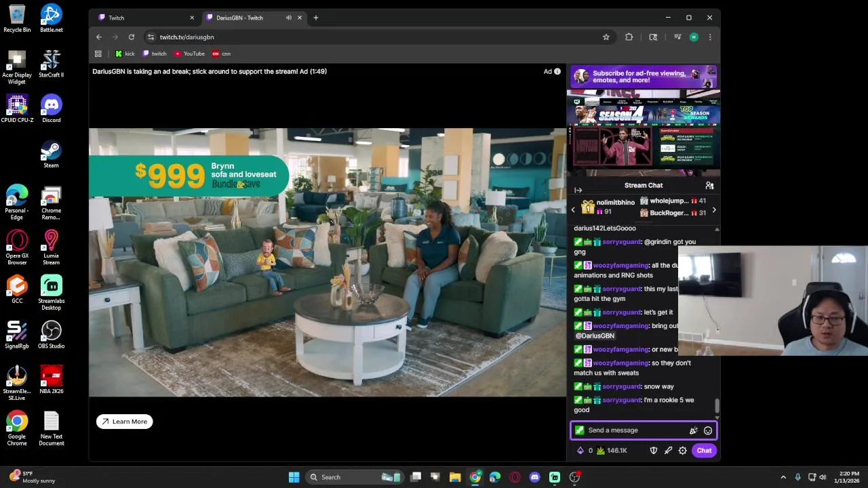868x488 pixels.
Task: Open the SignalRgb desktop shortcut
Action: point(17,335)
